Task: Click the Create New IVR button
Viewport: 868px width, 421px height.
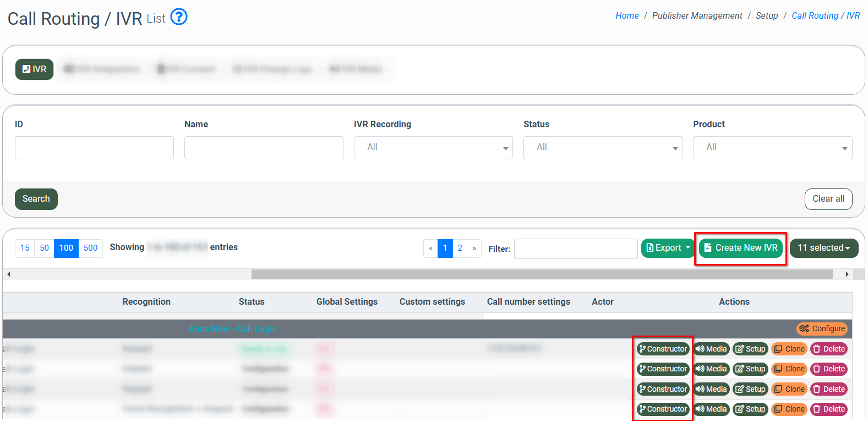Action: click(740, 248)
